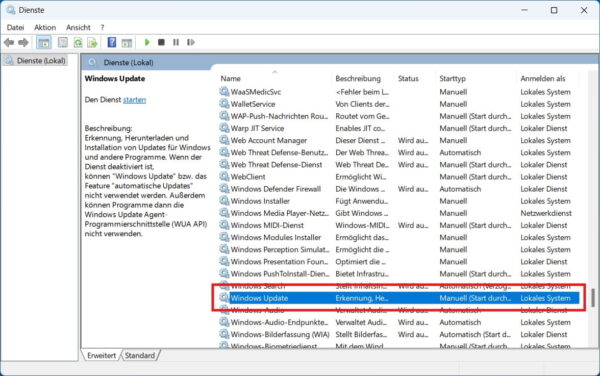The image size is (600, 376).
Task: Open the Ansicht menu
Action: click(78, 28)
